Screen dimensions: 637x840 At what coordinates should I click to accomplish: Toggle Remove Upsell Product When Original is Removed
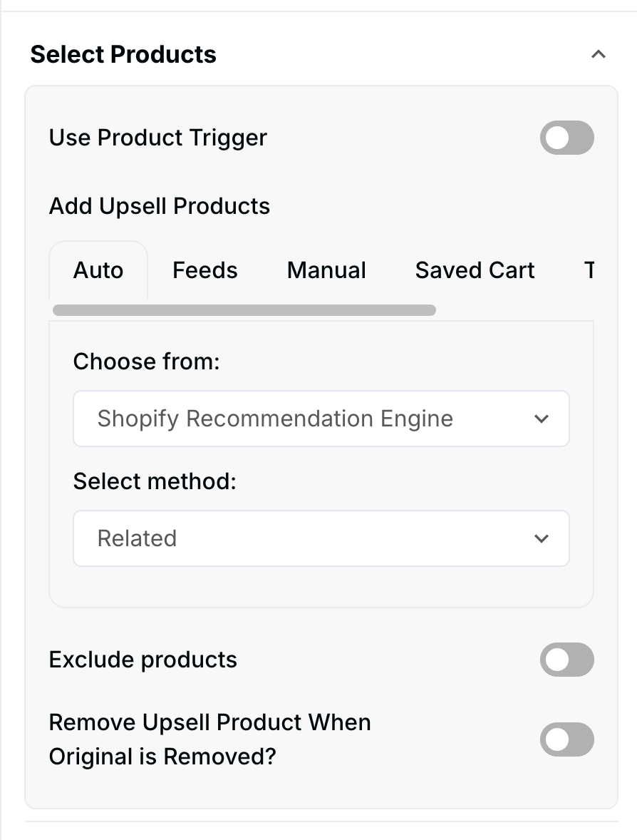click(566, 739)
